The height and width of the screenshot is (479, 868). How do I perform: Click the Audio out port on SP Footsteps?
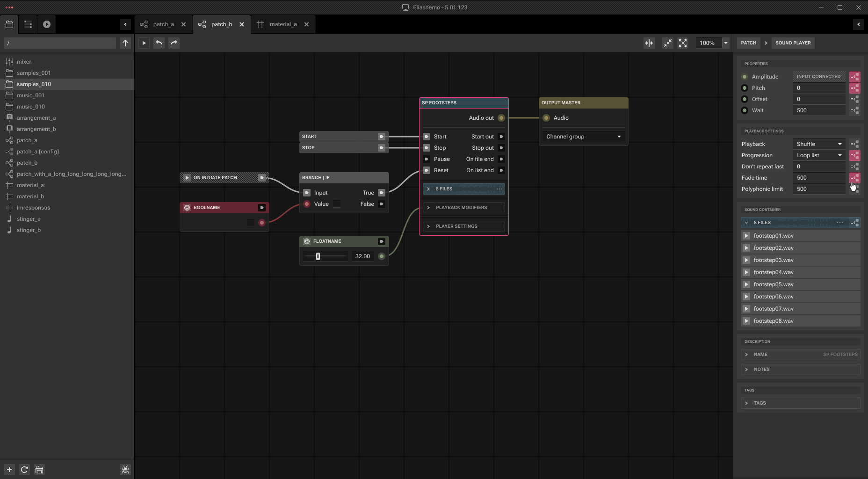coord(501,118)
